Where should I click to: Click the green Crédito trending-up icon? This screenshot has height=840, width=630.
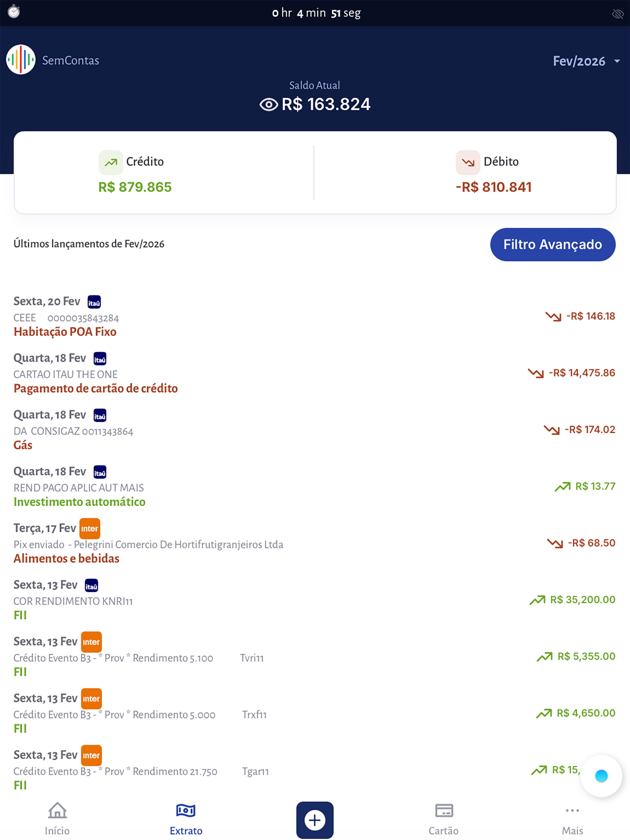(x=111, y=162)
